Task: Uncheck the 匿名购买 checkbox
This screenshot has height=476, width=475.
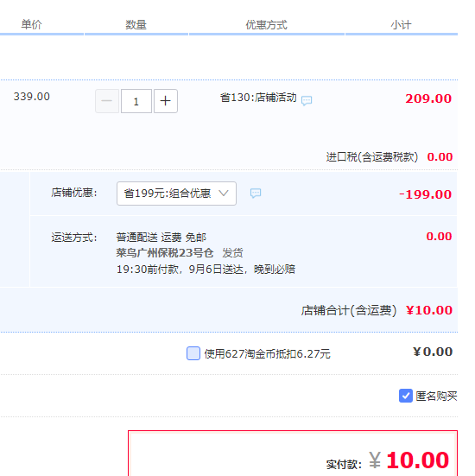Action: (x=406, y=396)
